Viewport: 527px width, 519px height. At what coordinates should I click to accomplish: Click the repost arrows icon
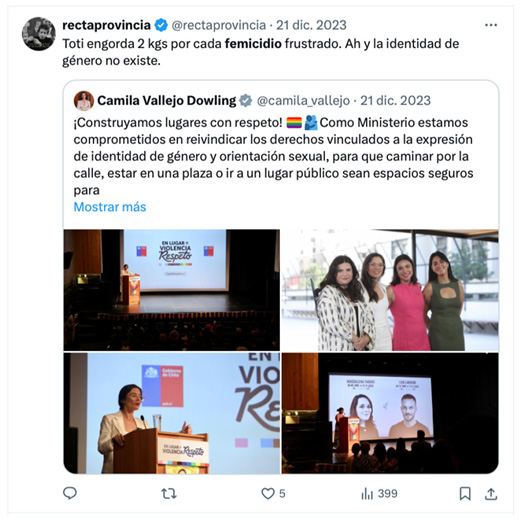[x=169, y=493]
